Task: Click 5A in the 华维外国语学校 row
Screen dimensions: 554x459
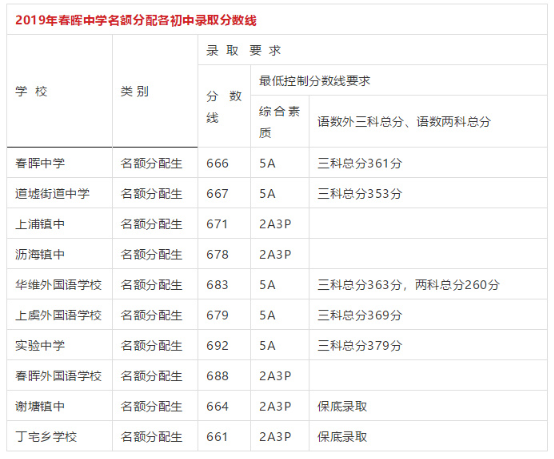Action: point(267,285)
